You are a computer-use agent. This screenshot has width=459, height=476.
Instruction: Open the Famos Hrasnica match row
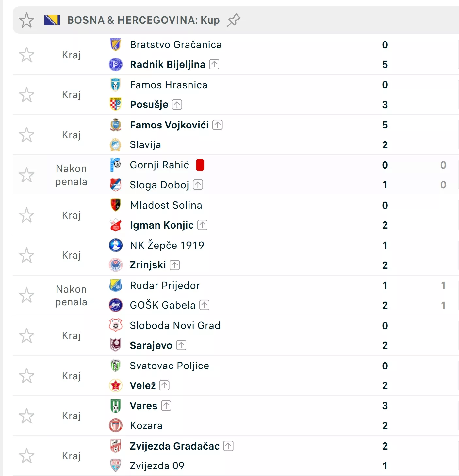[x=169, y=85]
